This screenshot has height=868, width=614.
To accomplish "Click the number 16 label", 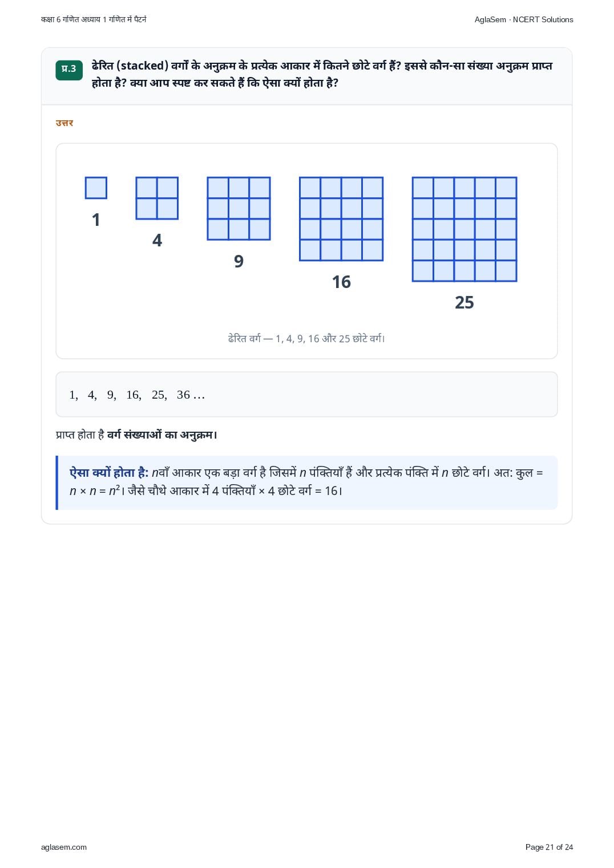I will pos(341,282).
